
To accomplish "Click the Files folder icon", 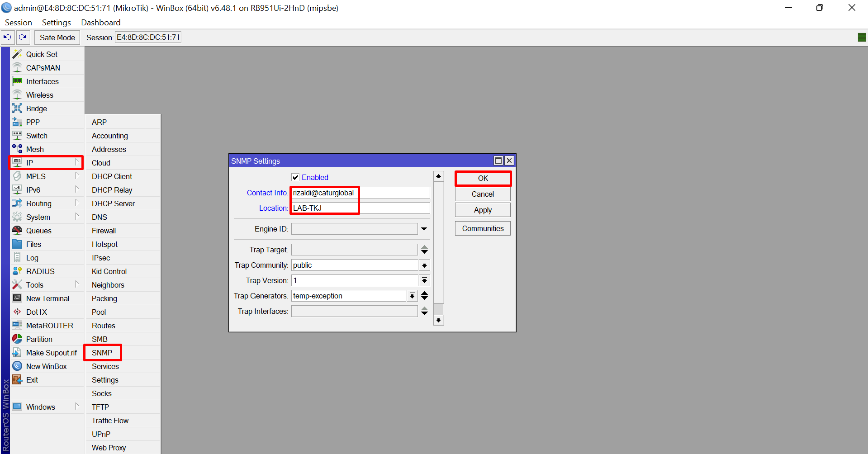I will click(x=17, y=244).
